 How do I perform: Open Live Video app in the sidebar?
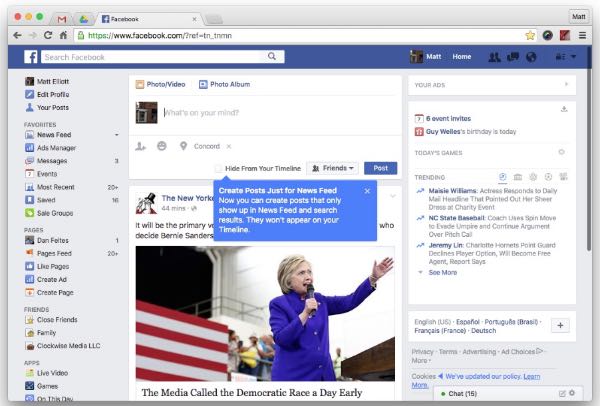[47, 373]
